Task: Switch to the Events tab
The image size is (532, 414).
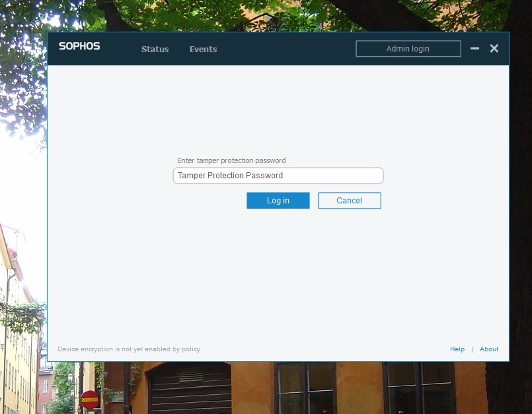Action: (x=203, y=49)
